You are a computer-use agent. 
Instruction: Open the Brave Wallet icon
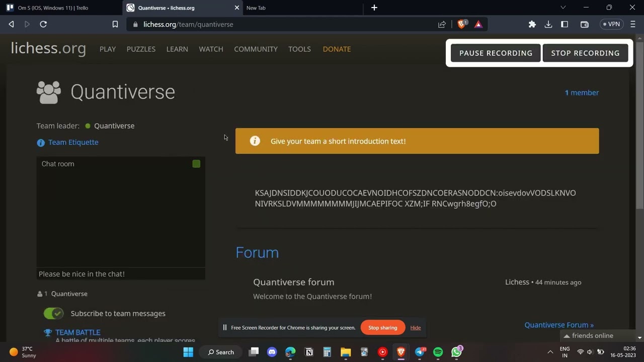(x=585, y=24)
